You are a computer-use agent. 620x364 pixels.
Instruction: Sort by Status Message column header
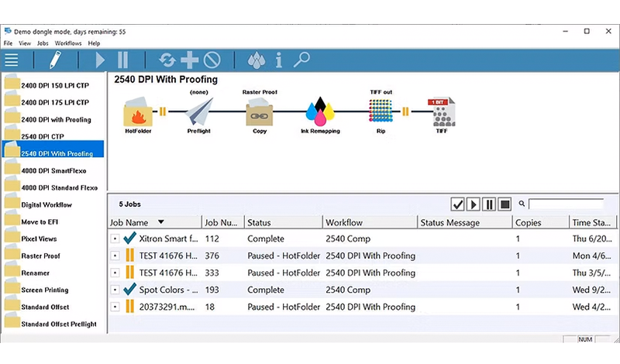[x=465, y=222]
